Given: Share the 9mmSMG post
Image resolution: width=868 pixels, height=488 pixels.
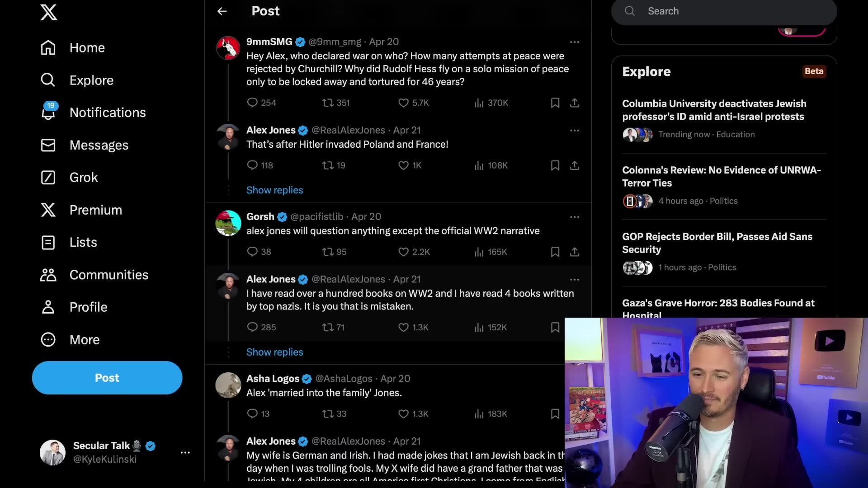Looking at the screenshot, I should pos(575,103).
